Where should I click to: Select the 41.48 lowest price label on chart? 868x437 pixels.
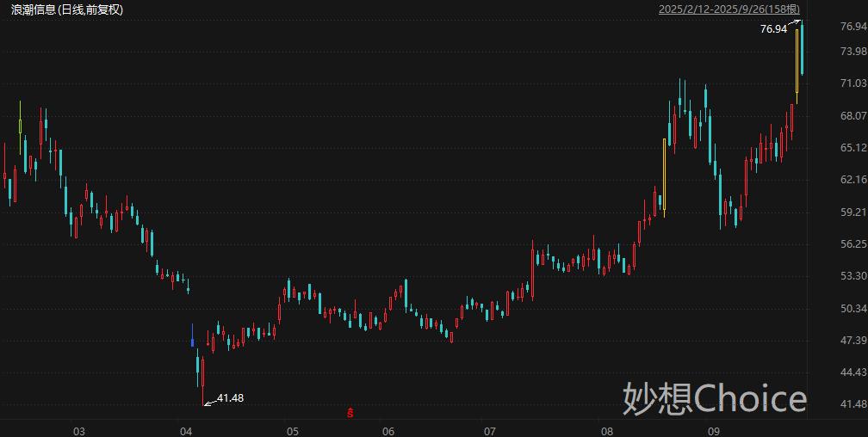[x=231, y=398]
